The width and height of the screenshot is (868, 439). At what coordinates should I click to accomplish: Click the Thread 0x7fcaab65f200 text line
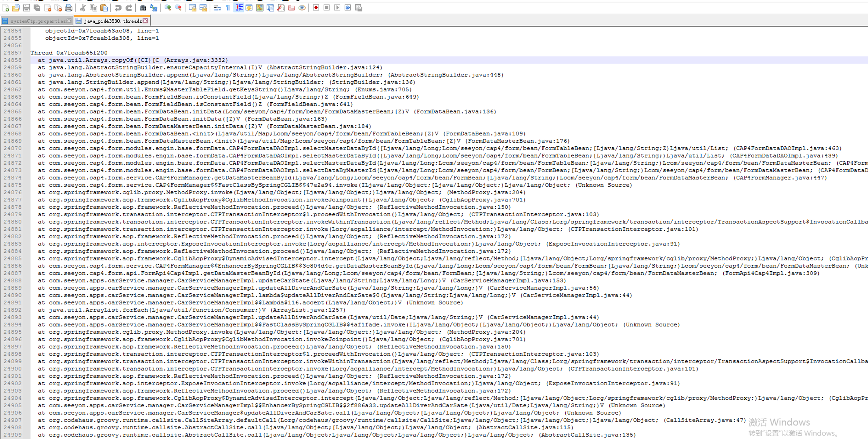[69, 53]
